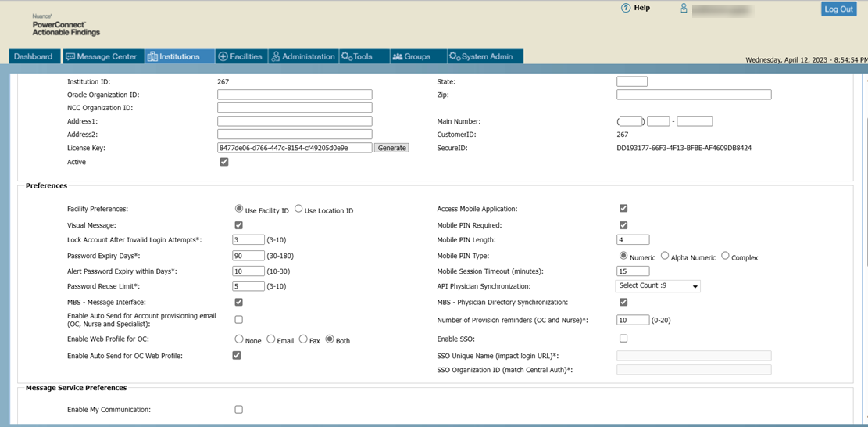The height and width of the screenshot is (427, 868).
Task: Click the Mobile Session Timeout field
Action: [633, 271]
